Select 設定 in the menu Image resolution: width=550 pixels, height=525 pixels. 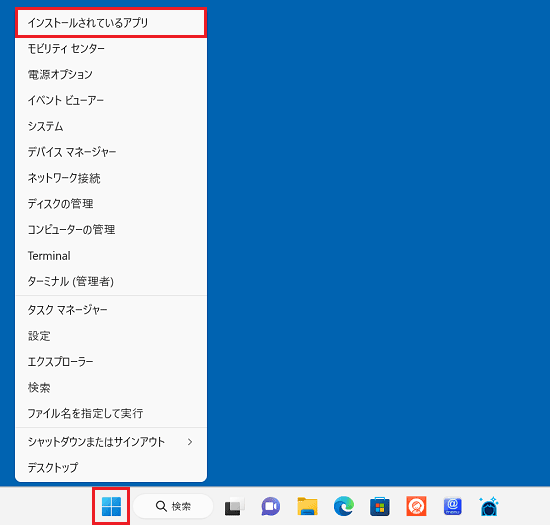(x=111, y=336)
